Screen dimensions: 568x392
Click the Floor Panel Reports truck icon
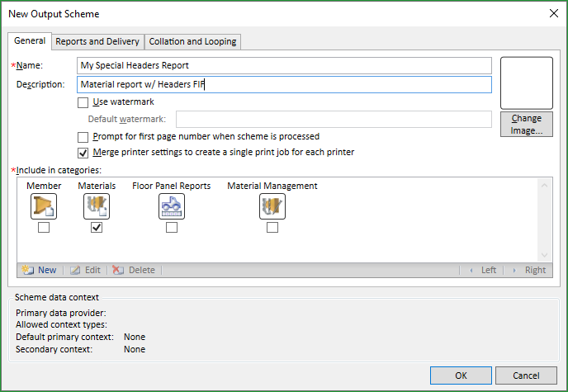pos(172,206)
